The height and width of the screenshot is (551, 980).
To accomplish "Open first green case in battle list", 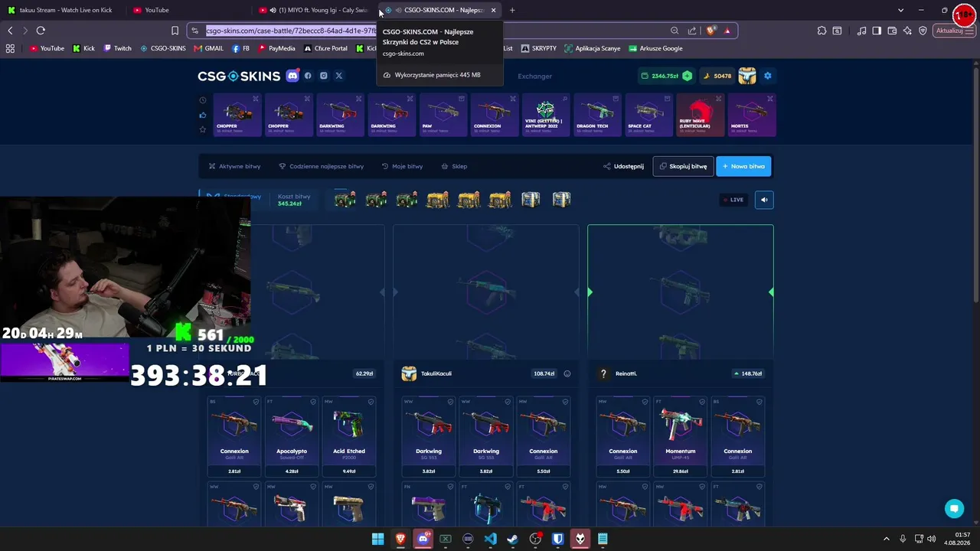I will pyautogui.click(x=345, y=200).
